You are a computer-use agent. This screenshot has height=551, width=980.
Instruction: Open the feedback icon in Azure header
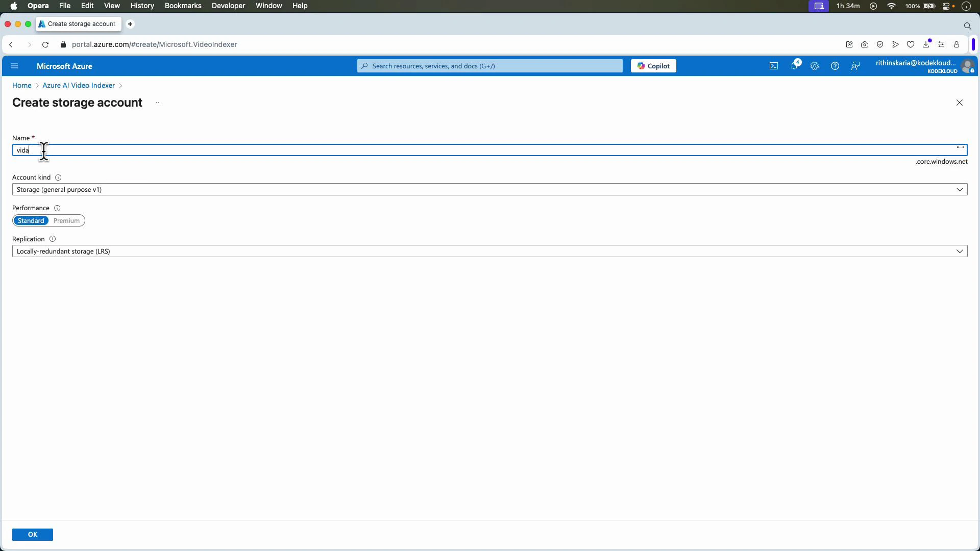(x=855, y=66)
